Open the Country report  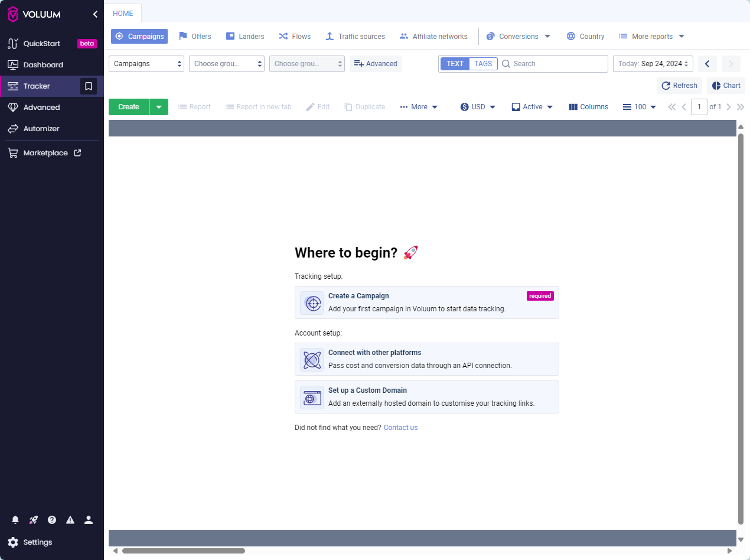click(586, 37)
